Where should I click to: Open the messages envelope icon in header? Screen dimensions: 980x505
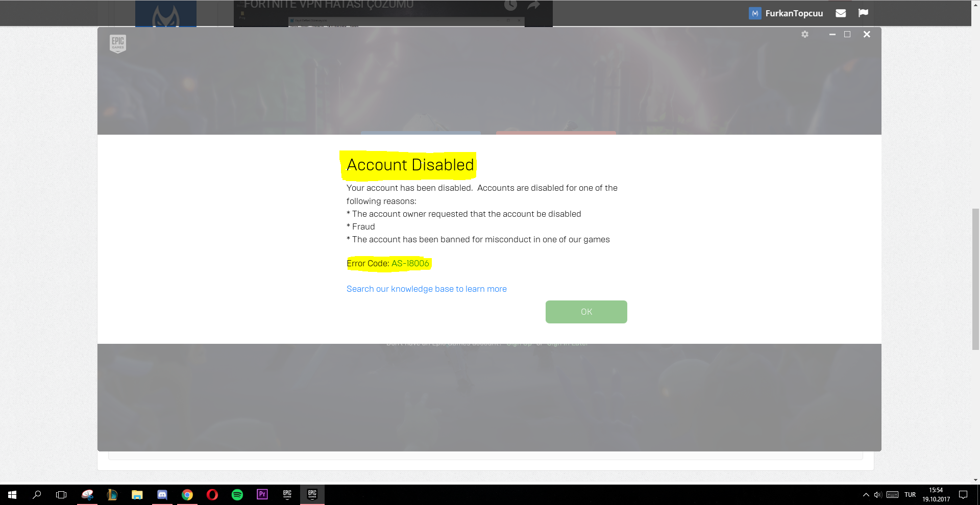click(x=841, y=13)
